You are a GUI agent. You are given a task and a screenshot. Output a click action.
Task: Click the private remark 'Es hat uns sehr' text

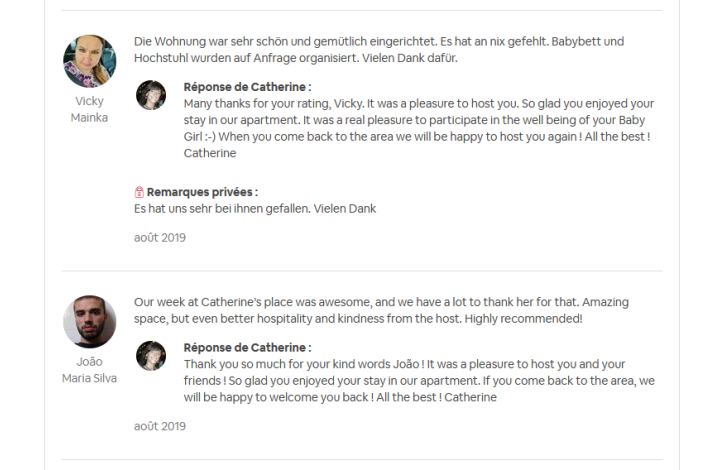254,208
